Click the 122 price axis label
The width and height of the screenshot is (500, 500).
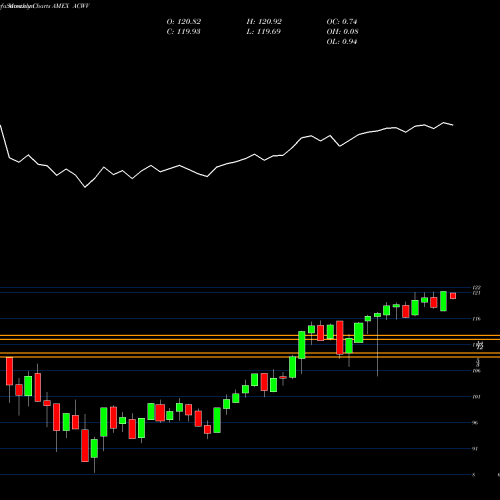[x=476, y=287]
